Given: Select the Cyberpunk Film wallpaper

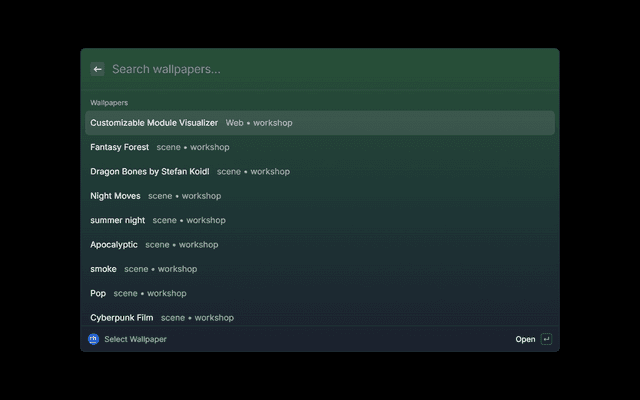Looking at the screenshot, I should tap(320, 318).
